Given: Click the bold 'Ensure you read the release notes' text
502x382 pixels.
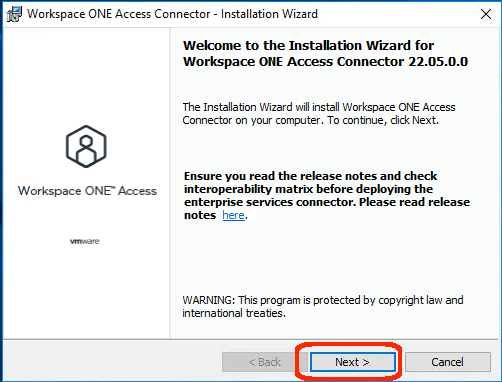Looking at the screenshot, I should (310, 176).
